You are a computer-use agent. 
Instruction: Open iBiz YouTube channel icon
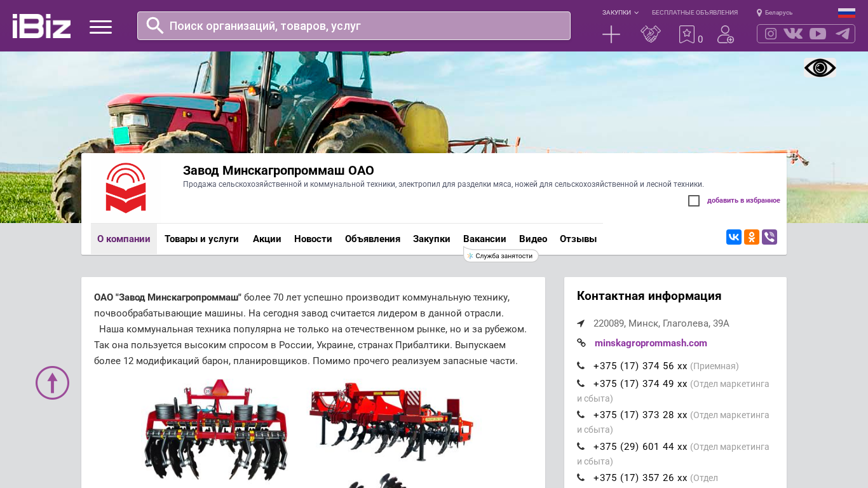[818, 34]
